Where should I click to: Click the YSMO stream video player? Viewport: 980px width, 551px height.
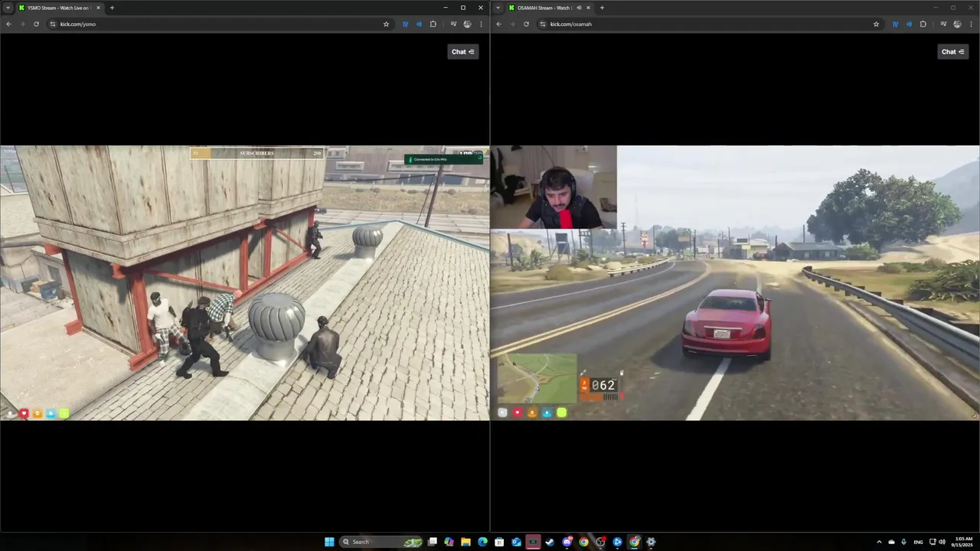point(244,282)
